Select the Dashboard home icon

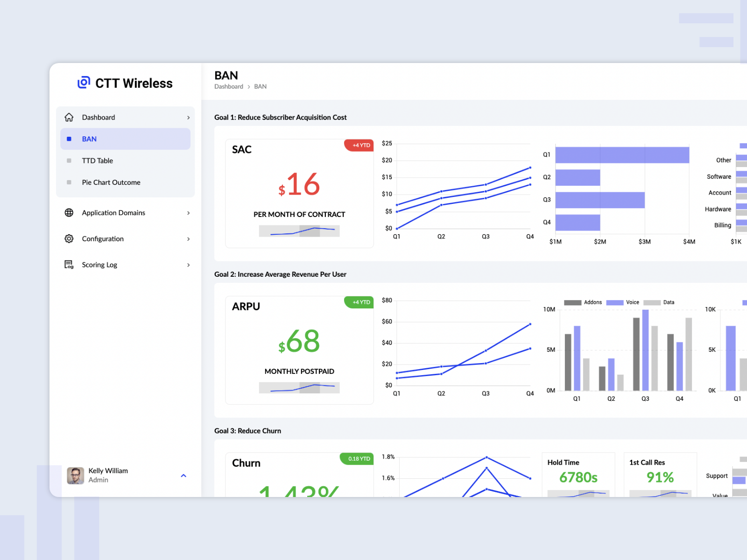[x=69, y=117]
